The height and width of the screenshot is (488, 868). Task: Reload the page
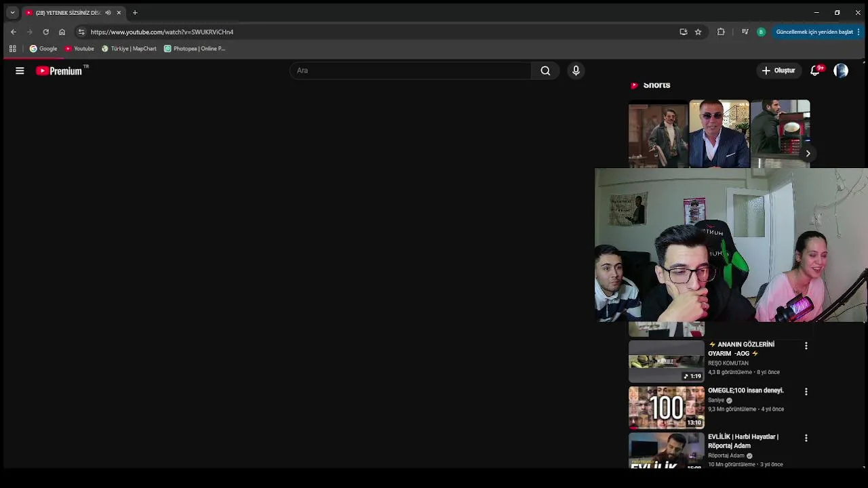coord(45,32)
